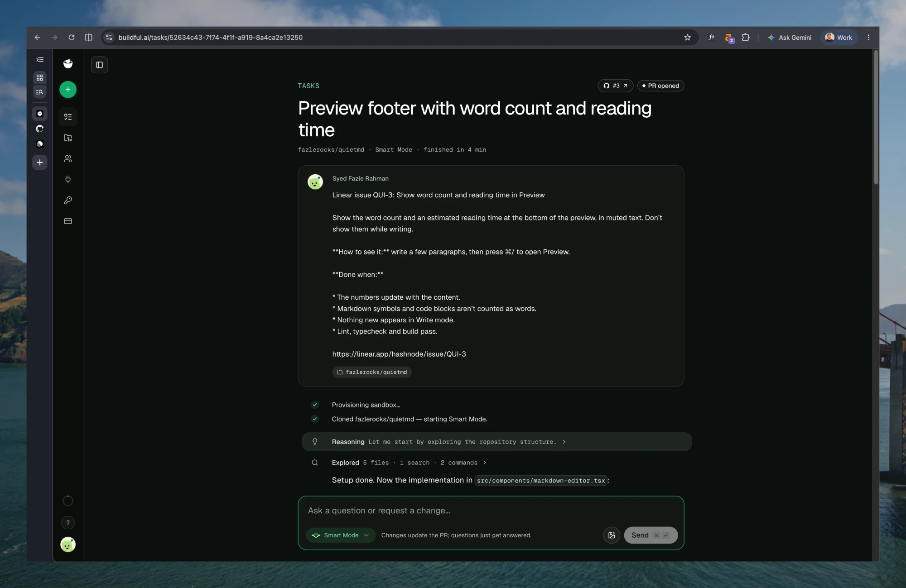Switch to the GitHub tab in sidebar

click(40, 129)
